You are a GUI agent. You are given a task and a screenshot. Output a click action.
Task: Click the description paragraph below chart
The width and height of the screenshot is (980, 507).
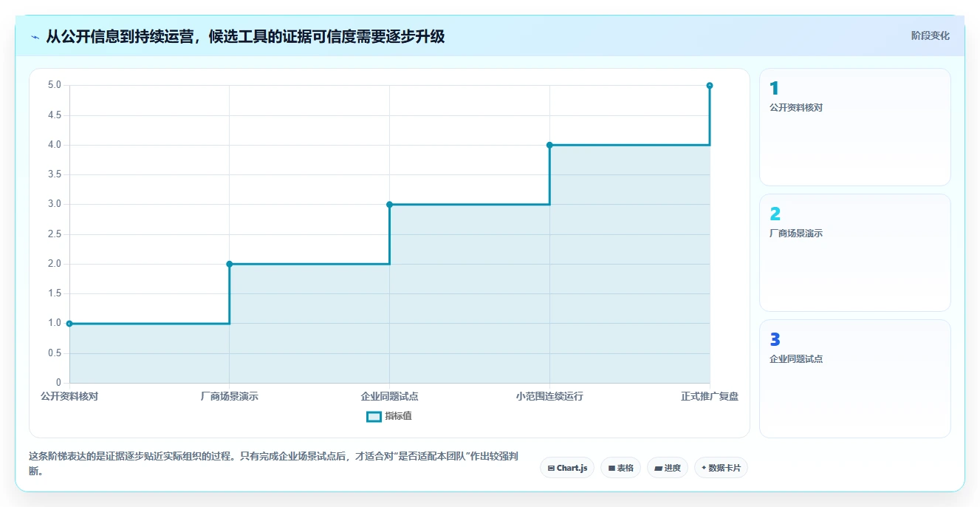[x=273, y=464]
